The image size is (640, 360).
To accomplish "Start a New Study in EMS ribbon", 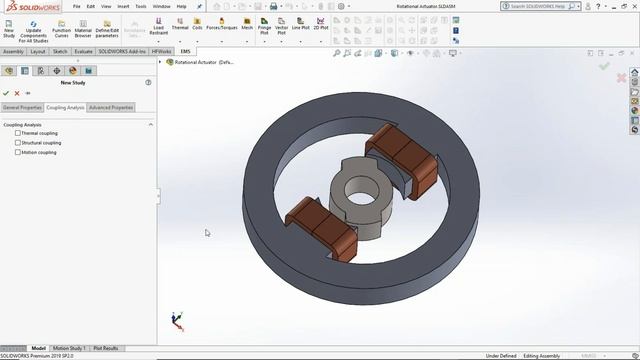I will click(9, 29).
